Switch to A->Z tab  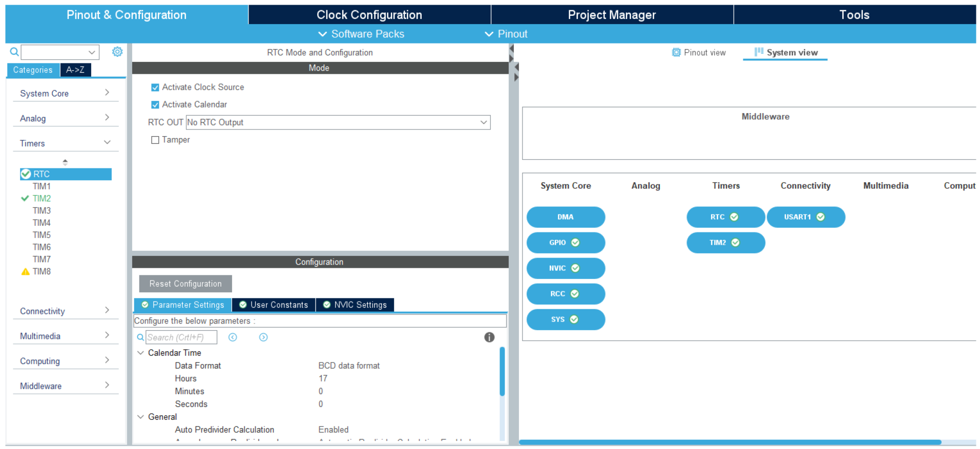click(x=75, y=70)
